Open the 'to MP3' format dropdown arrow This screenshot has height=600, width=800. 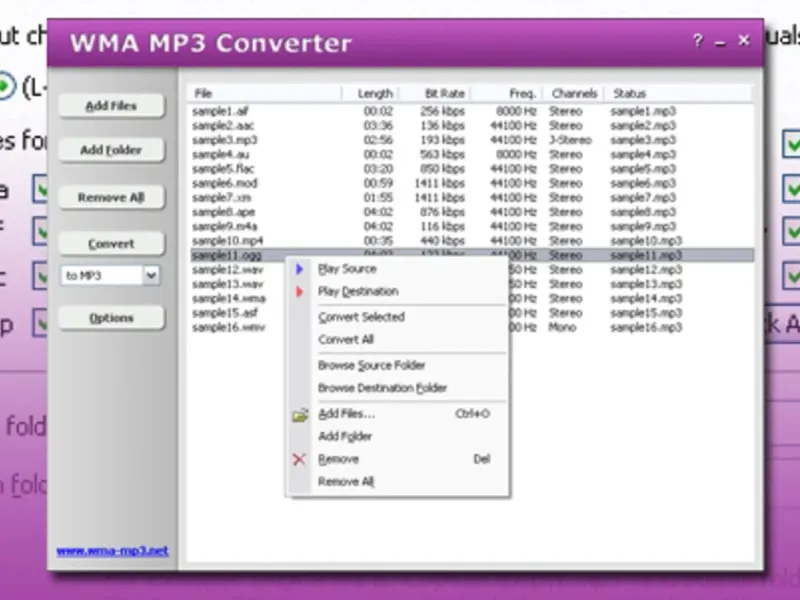tap(151, 276)
